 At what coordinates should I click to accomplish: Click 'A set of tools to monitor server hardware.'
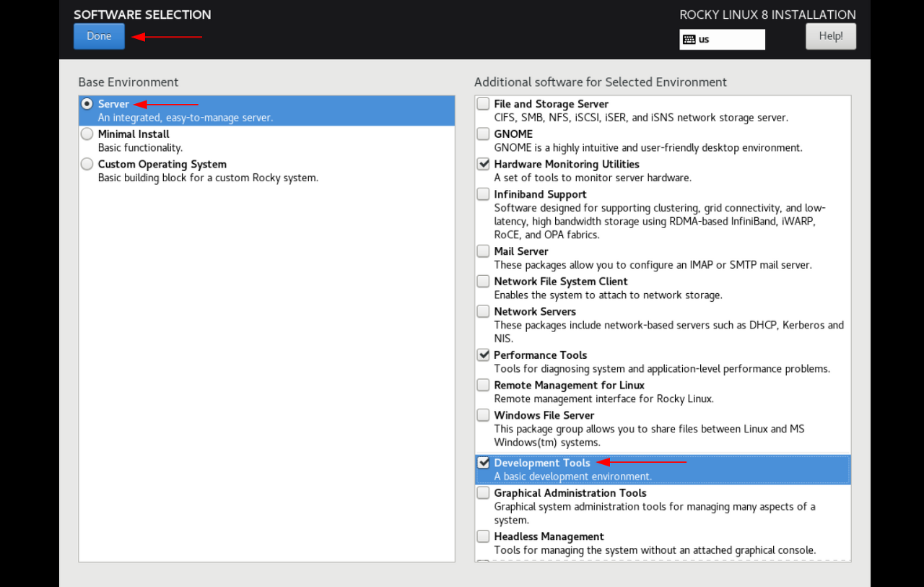[x=593, y=178]
